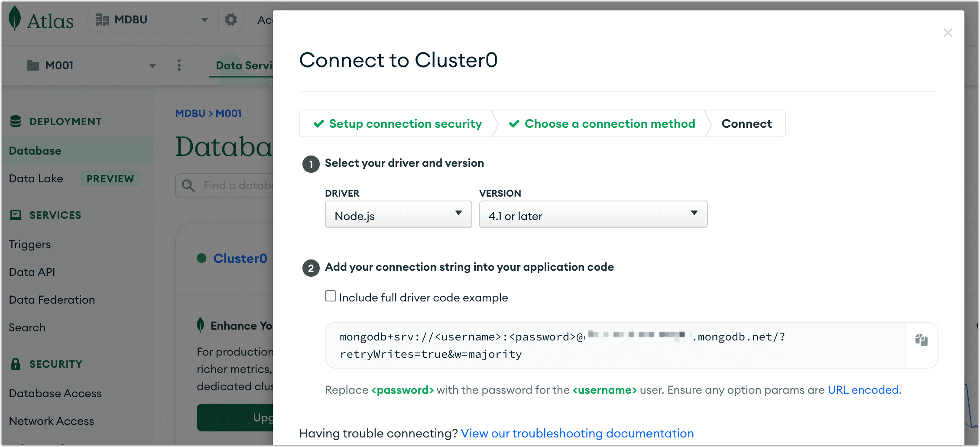
Task: Open the organization settings gear
Action: 231,19
